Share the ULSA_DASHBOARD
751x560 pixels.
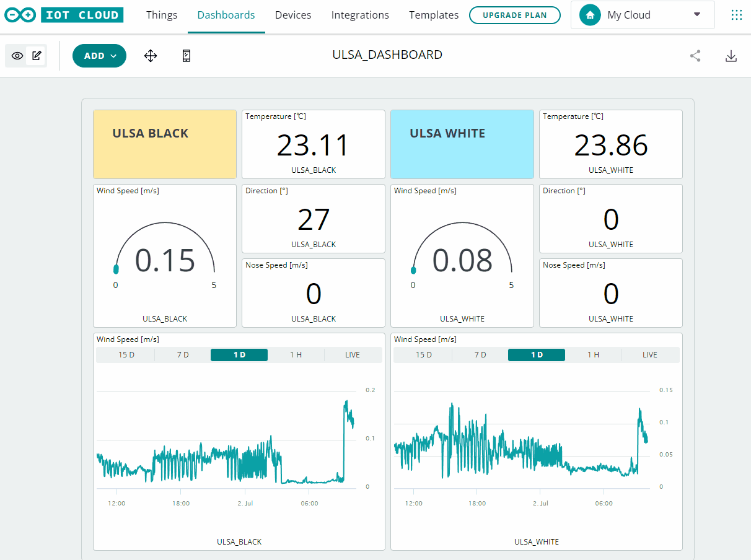(695, 55)
